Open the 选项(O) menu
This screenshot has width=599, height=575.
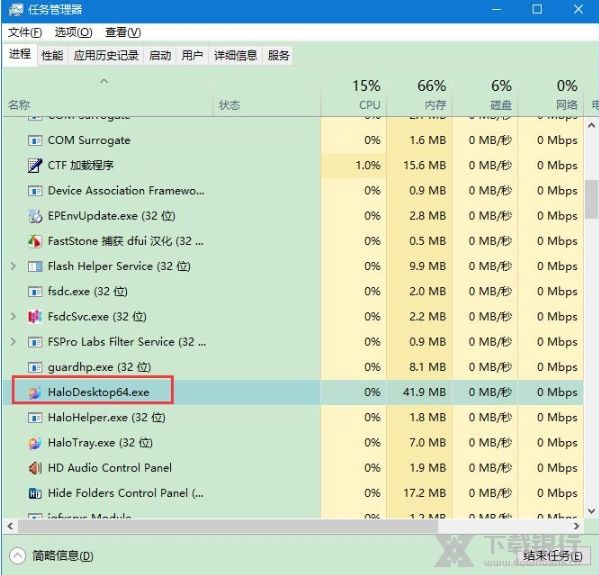pos(73,32)
